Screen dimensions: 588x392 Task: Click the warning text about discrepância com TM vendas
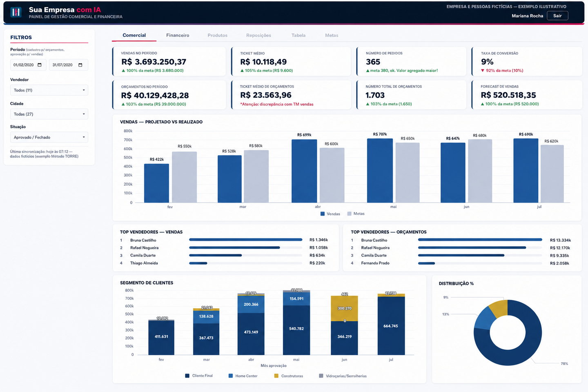click(277, 104)
